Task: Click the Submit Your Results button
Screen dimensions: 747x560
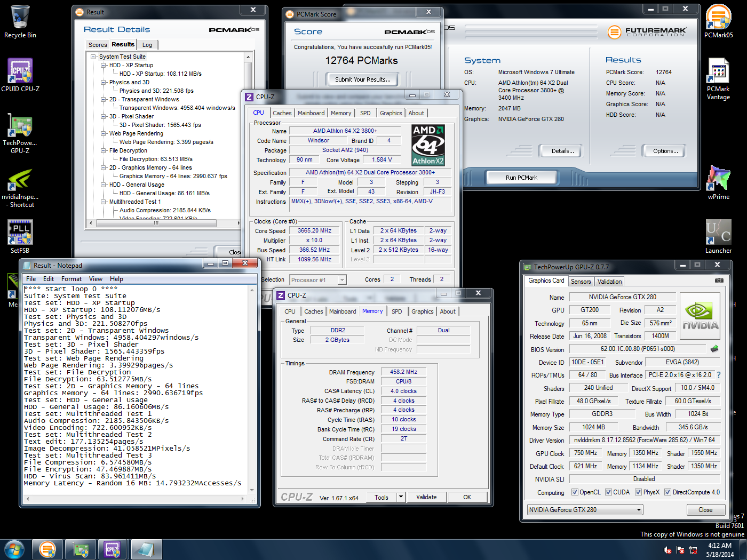Action: click(x=363, y=79)
